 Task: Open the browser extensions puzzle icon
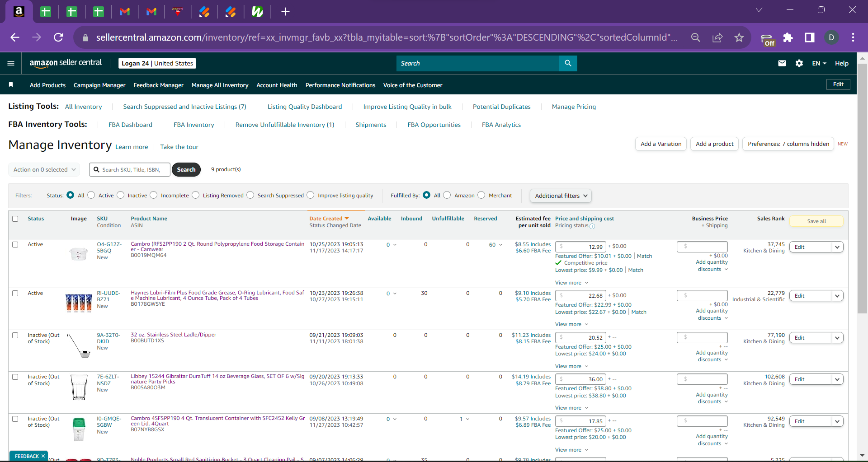[x=788, y=37]
